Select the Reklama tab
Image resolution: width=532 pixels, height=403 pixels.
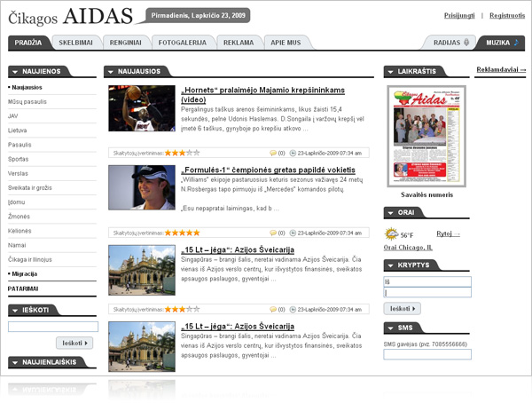pyautogui.click(x=239, y=43)
